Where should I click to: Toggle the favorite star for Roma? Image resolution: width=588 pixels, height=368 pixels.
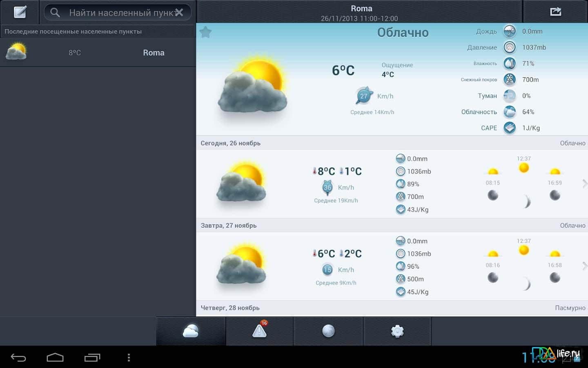coord(205,32)
